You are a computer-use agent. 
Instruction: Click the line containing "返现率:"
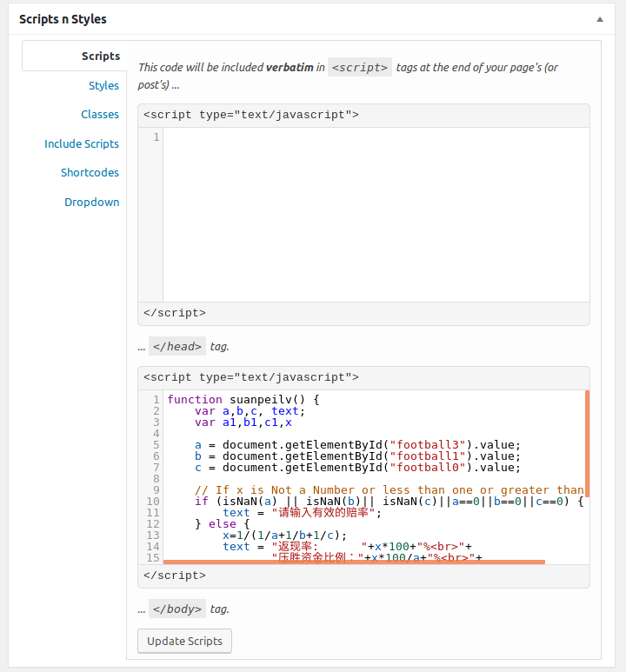pyautogui.click(x=347, y=547)
